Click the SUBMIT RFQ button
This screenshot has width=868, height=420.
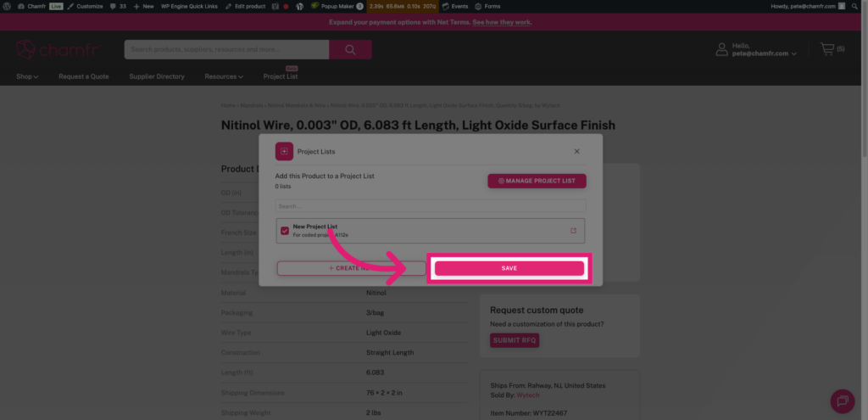(x=515, y=340)
